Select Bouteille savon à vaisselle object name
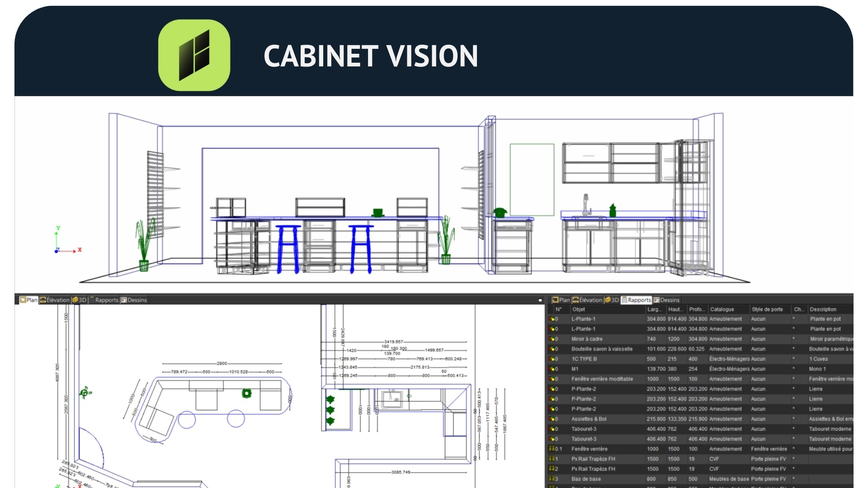The image size is (868, 488). pyautogui.click(x=602, y=349)
